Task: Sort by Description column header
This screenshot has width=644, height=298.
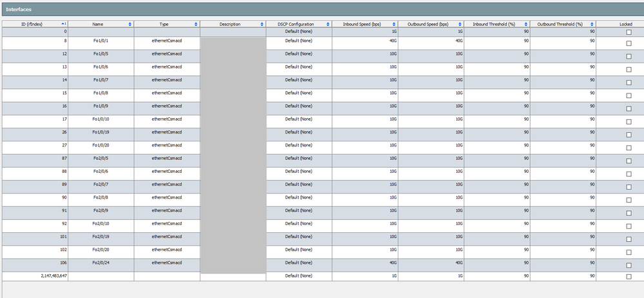Action: (233, 25)
